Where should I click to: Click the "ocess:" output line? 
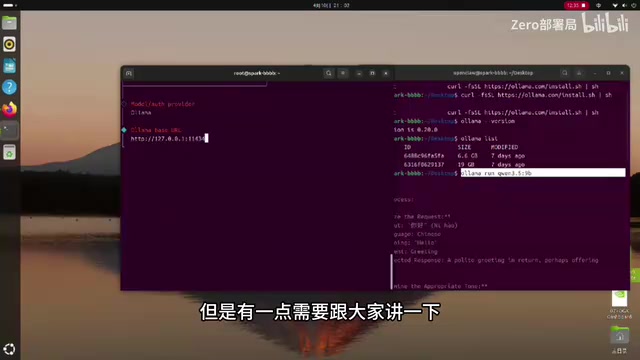[x=404, y=200]
